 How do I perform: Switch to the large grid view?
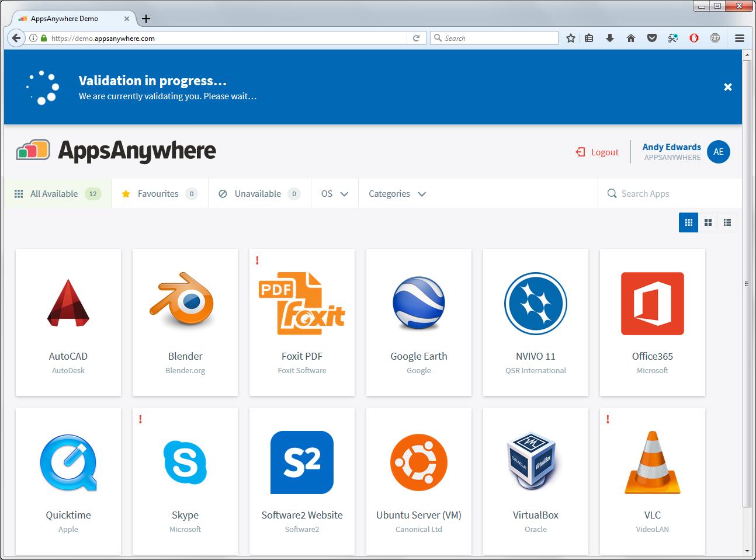(708, 222)
